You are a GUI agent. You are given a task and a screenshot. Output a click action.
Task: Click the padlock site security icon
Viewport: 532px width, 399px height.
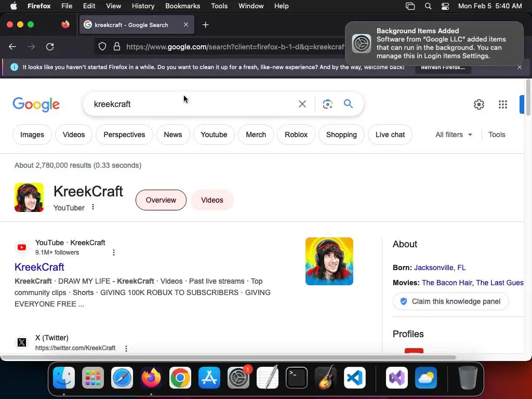point(117,46)
